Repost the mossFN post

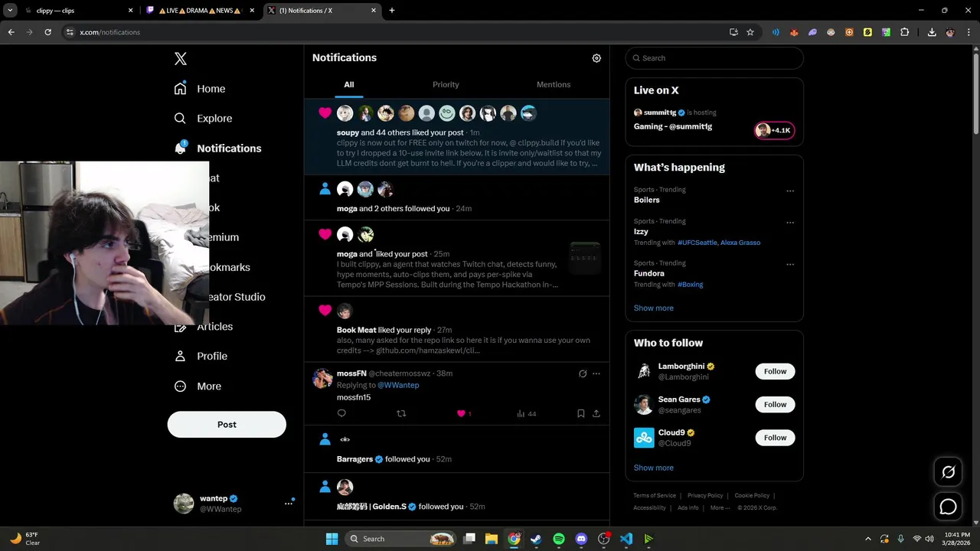click(x=401, y=413)
